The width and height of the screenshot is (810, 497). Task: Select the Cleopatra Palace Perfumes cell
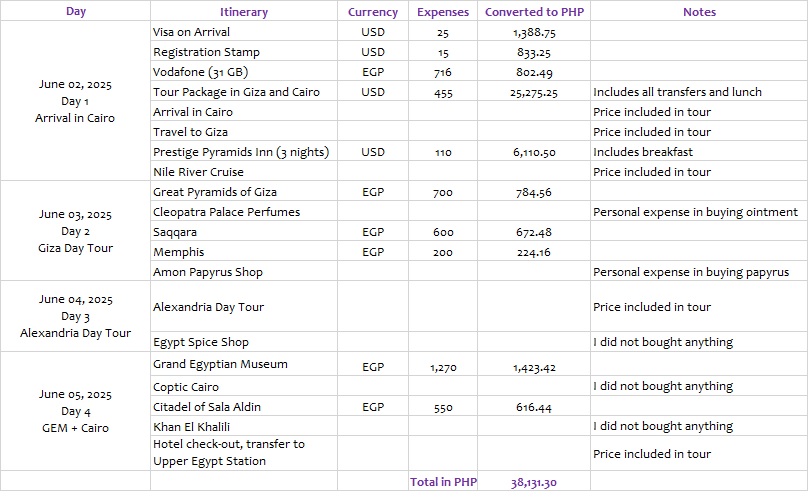coord(226,211)
